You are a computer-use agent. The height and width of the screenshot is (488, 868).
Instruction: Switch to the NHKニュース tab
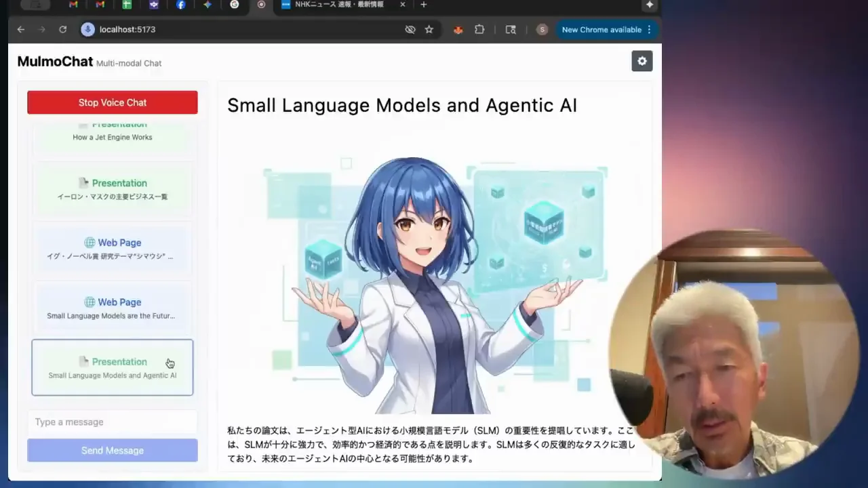tap(339, 5)
